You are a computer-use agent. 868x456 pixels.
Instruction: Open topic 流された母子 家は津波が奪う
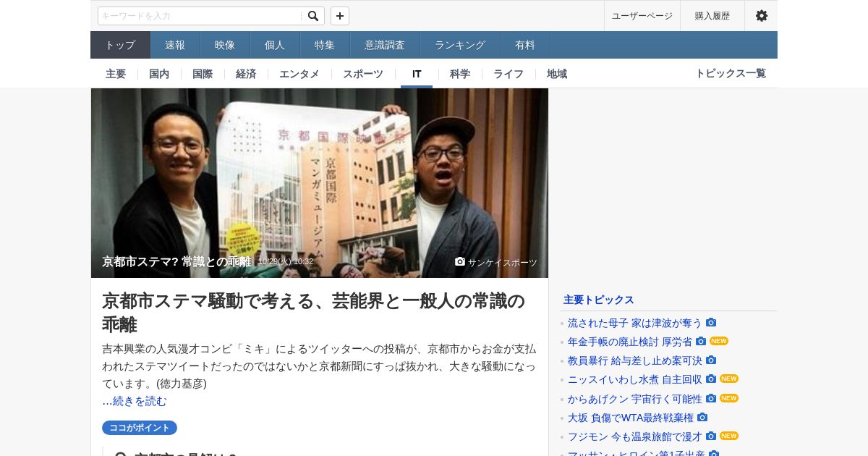(635, 323)
